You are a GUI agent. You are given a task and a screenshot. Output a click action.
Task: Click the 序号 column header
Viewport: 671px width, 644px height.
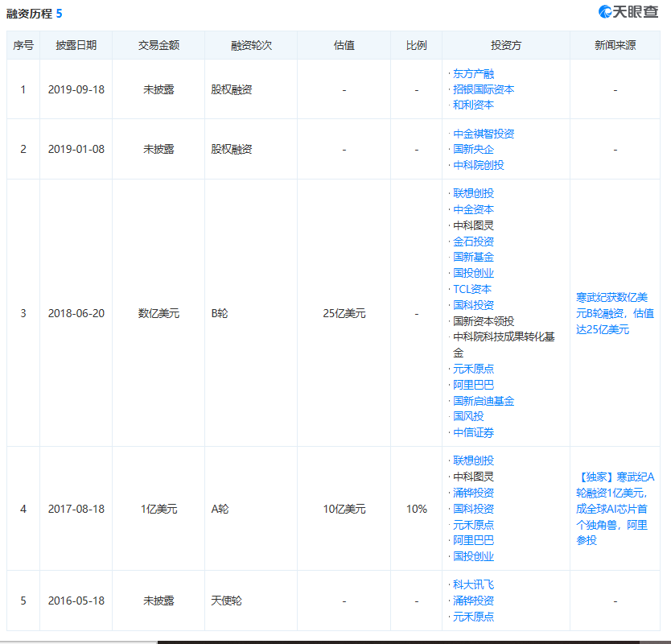(x=23, y=45)
